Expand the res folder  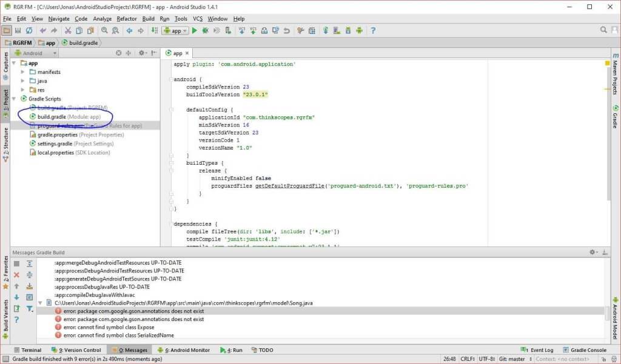pyautogui.click(x=22, y=90)
